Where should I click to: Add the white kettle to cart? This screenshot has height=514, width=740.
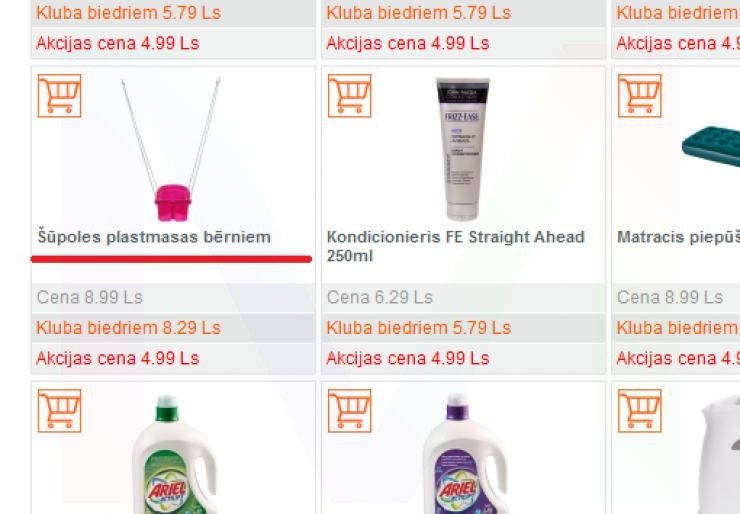point(640,411)
